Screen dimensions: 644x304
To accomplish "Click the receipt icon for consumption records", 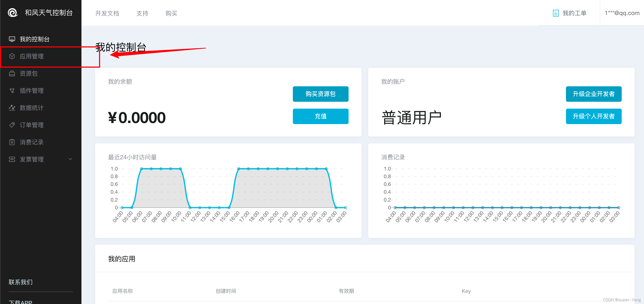I will [x=12, y=142].
